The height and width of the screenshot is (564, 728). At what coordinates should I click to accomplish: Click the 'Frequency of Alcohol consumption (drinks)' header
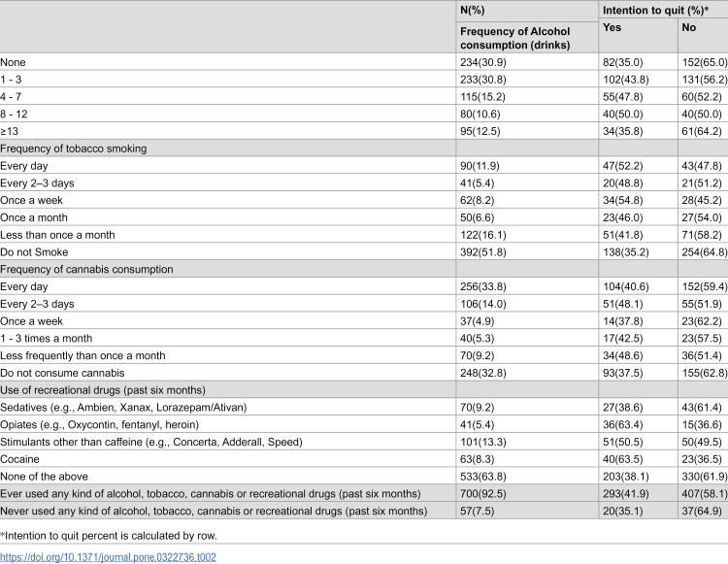514,38
